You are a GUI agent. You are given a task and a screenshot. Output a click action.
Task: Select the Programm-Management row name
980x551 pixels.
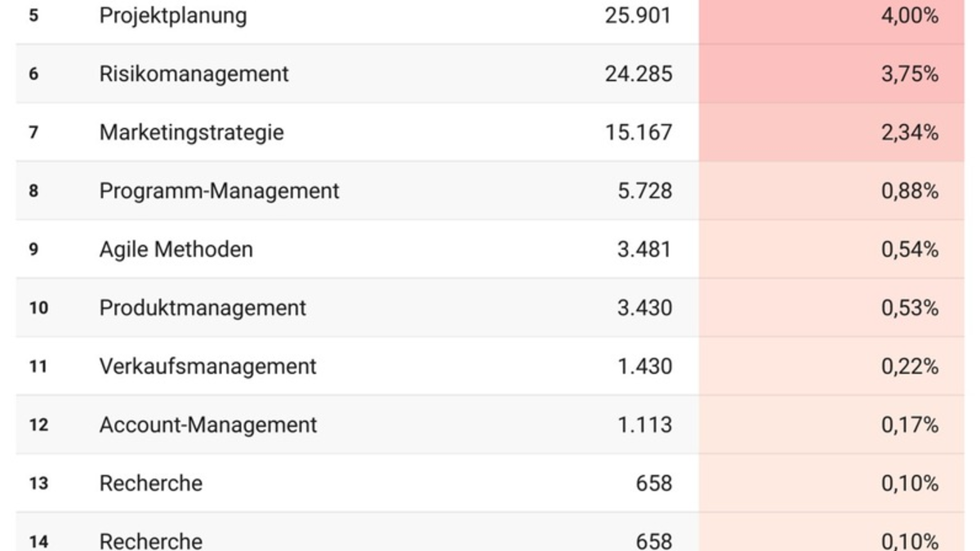tap(219, 191)
